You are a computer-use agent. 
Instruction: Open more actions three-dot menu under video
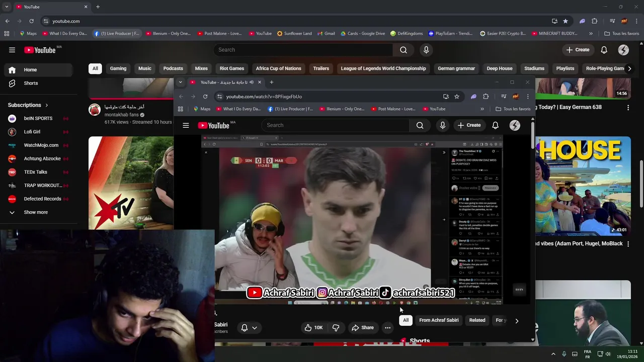click(387, 328)
